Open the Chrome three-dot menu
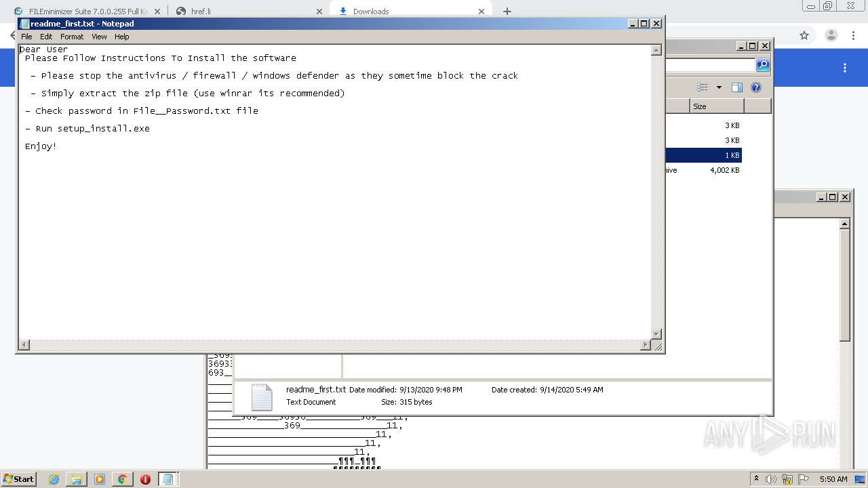This screenshot has width=868, height=488. pos(854,35)
